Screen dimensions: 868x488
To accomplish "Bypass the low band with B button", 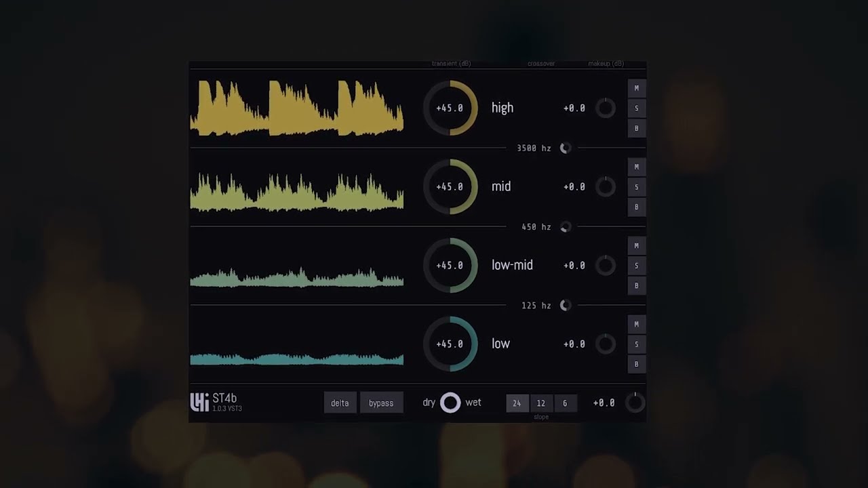I will tap(637, 364).
